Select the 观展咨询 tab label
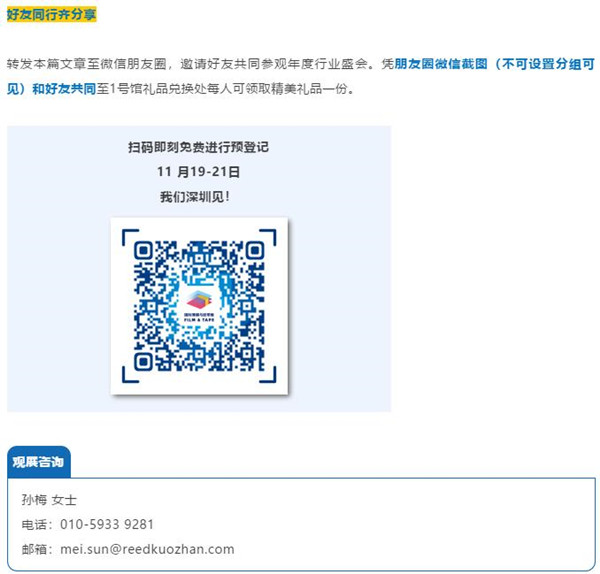This screenshot has width=600, height=574. pos(38,462)
